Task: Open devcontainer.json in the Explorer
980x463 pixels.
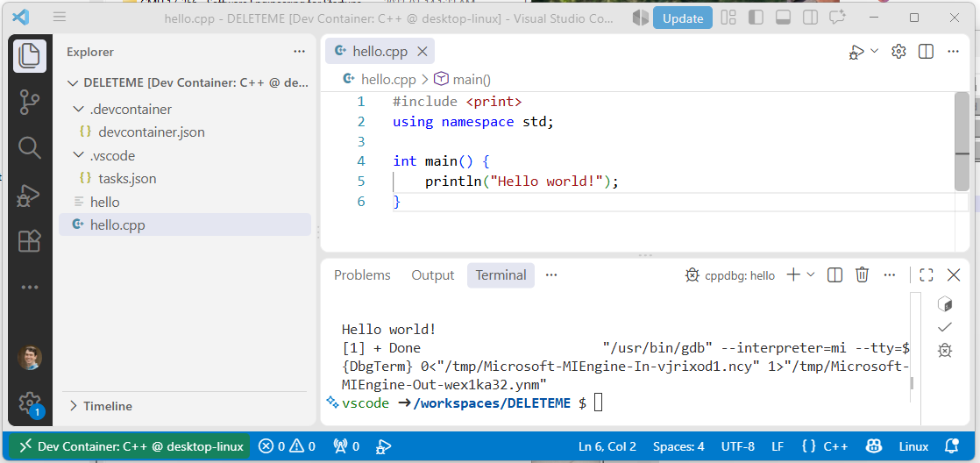Action: click(184, 132)
